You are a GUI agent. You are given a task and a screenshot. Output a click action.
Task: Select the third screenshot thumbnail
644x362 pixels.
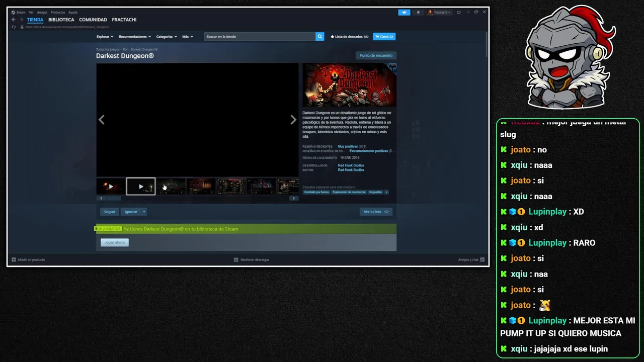point(171,187)
